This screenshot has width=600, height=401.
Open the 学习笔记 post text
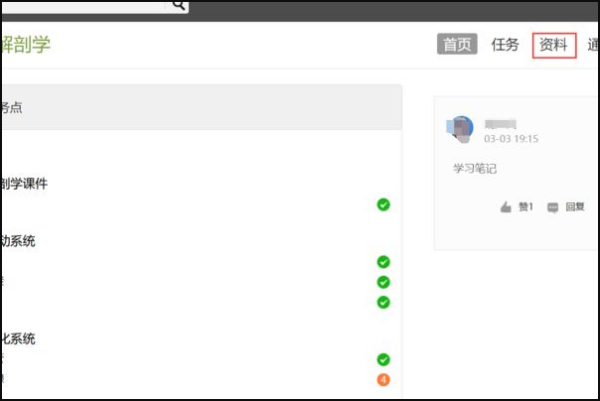[x=475, y=169]
